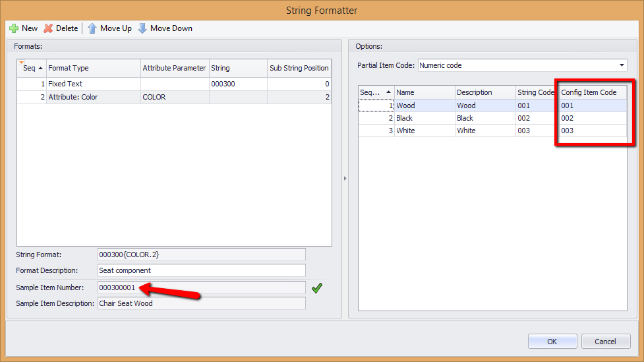Screen dimensions: 644x362
Task: Click the OK button
Action: pyautogui.click(x=552, y=342)
